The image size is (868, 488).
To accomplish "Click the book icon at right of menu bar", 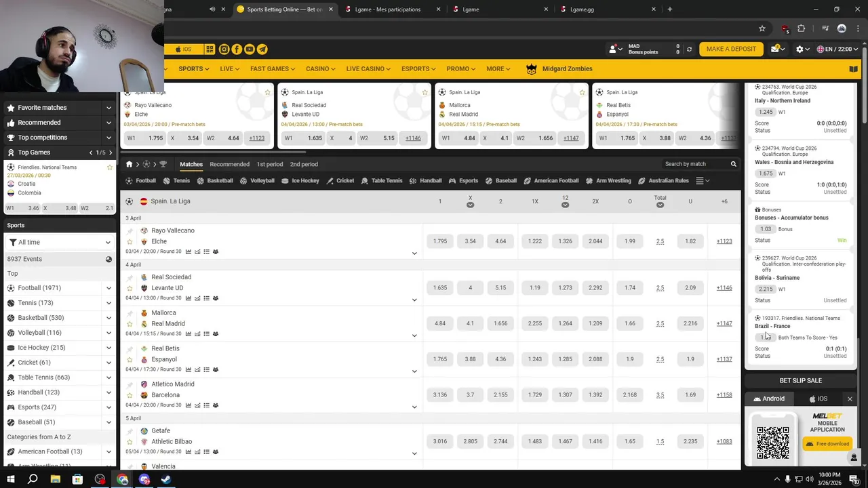I will pos(854,69).
